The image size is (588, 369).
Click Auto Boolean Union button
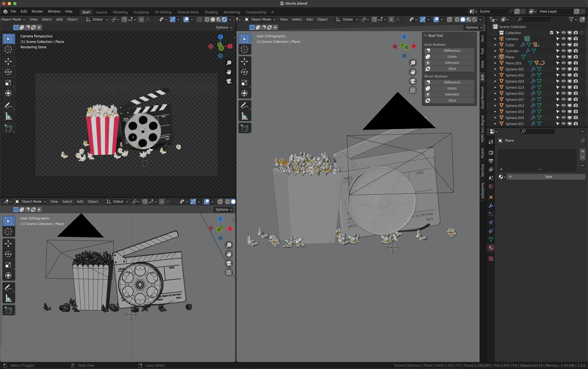(449, 57)
